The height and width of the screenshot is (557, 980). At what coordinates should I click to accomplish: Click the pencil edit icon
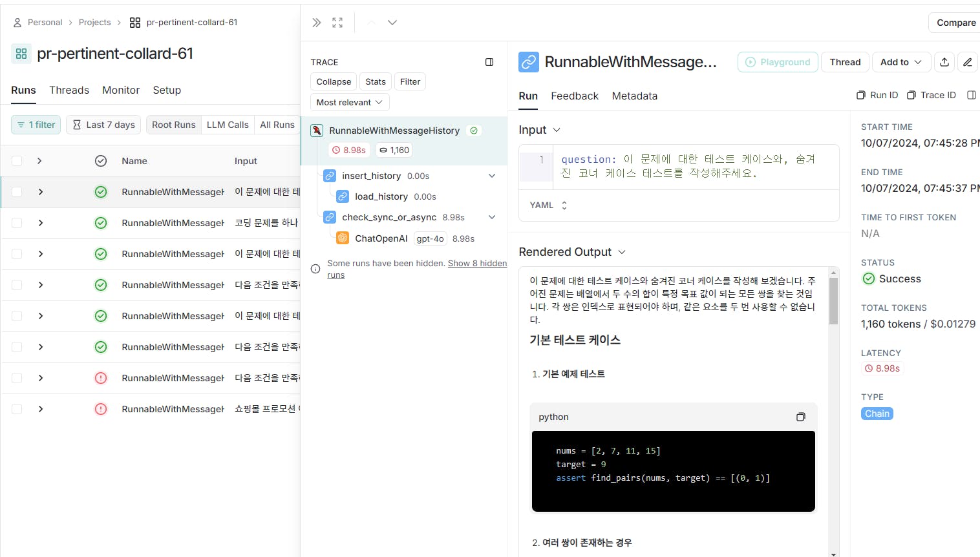point(968,62)
